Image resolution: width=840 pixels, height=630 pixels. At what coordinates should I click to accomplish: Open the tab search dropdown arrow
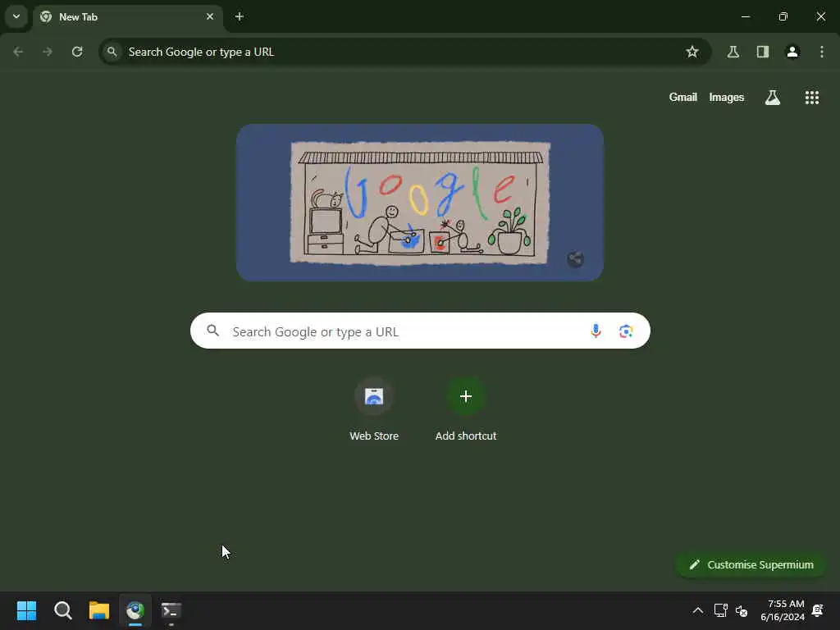pos(16,16)
